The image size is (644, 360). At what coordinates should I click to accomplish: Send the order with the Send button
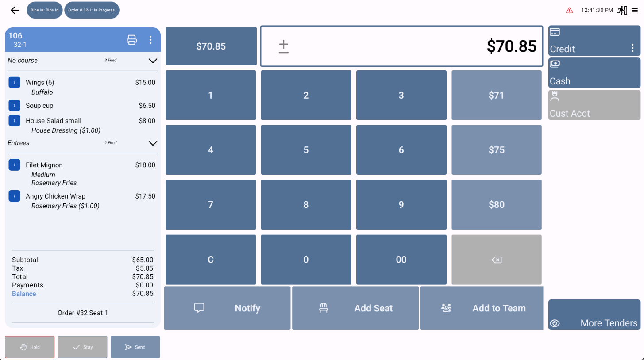click(x=135, y=347)
